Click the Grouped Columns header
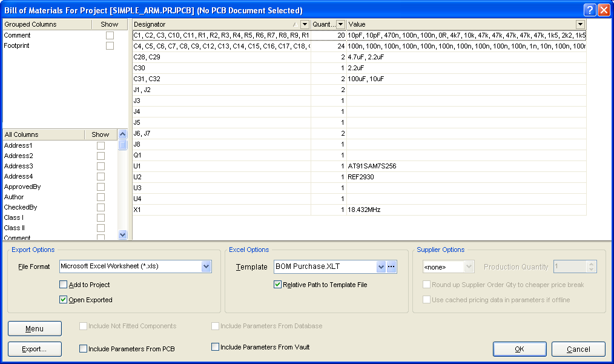Image resolution: width=614 pixels, height=364 pixels. click(47, 24)
